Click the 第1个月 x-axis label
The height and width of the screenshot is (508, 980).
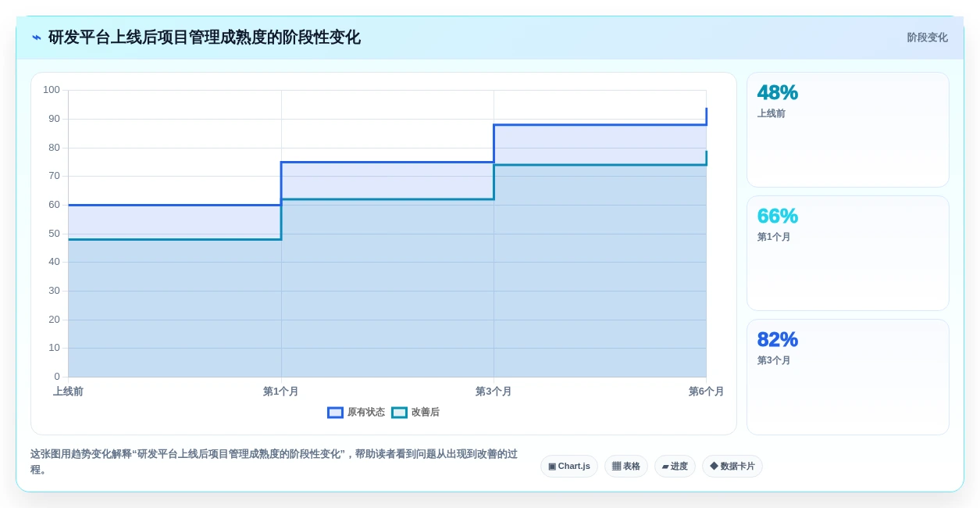281,392
